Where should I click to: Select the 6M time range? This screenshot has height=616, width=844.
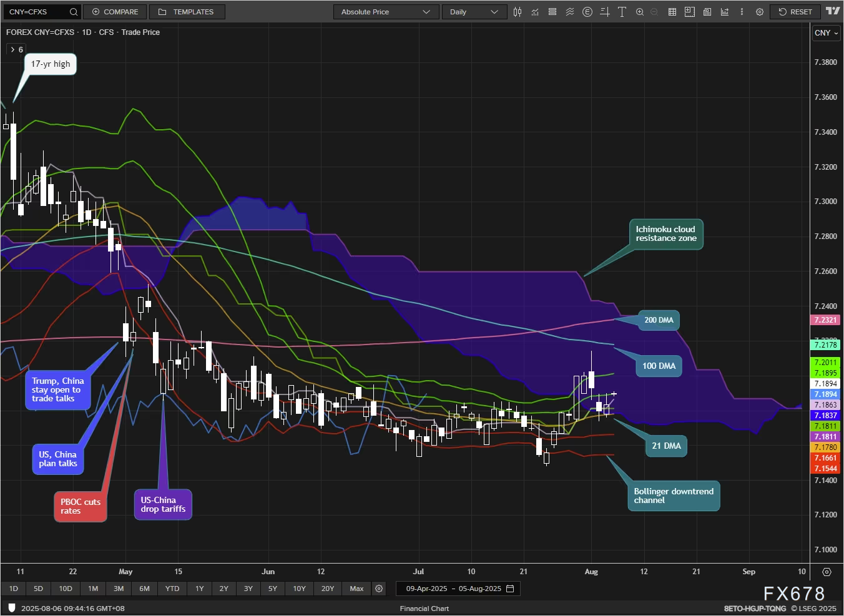(x=144, y=589)
